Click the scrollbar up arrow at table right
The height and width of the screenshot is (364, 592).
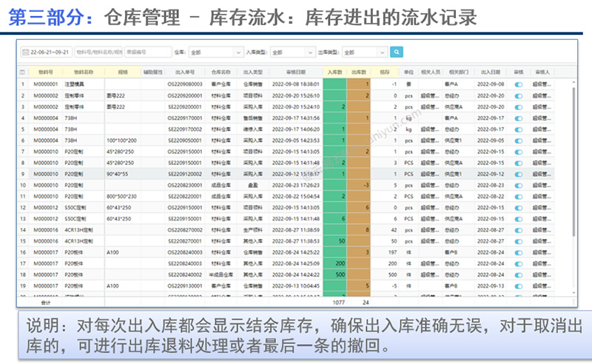[574, 82]
